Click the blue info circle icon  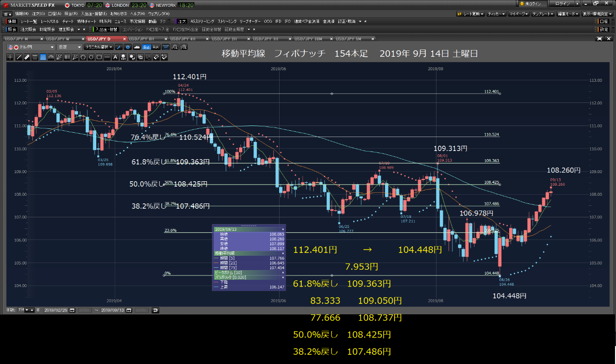pos(128,47)
